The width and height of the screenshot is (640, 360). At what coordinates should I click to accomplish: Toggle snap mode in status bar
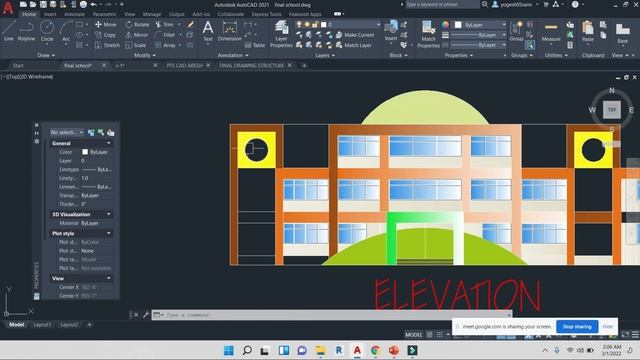(x=440, y=335)
